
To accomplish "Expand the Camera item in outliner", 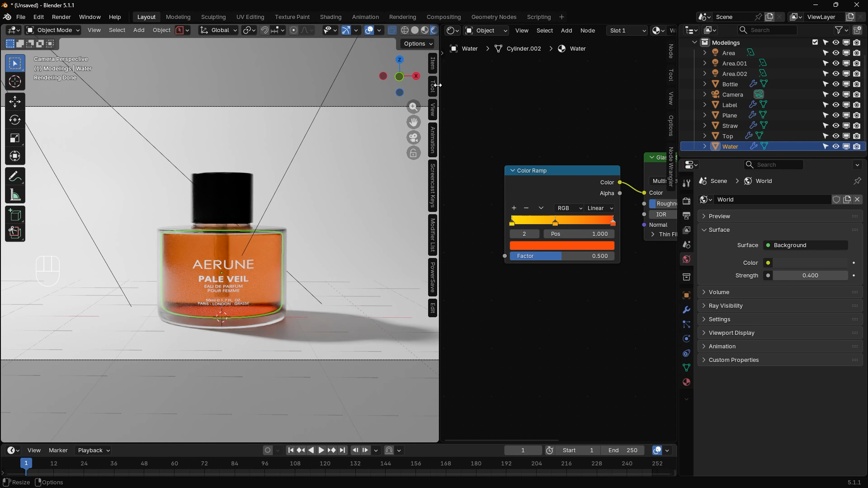I will 704,94.
